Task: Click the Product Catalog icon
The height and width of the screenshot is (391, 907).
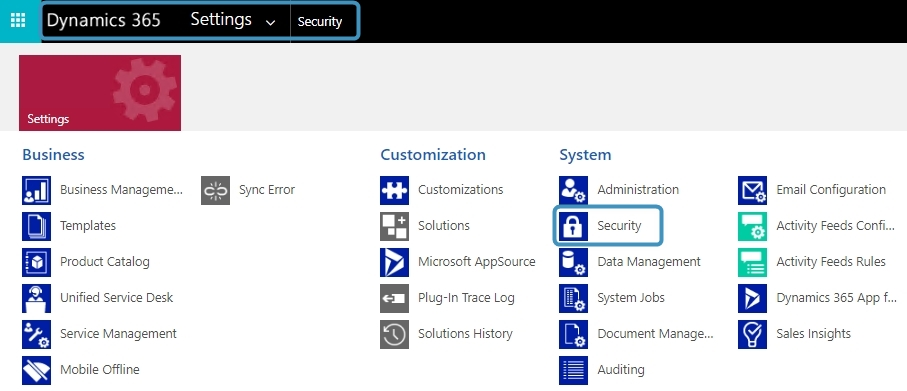Action: [x=36, y=262]
